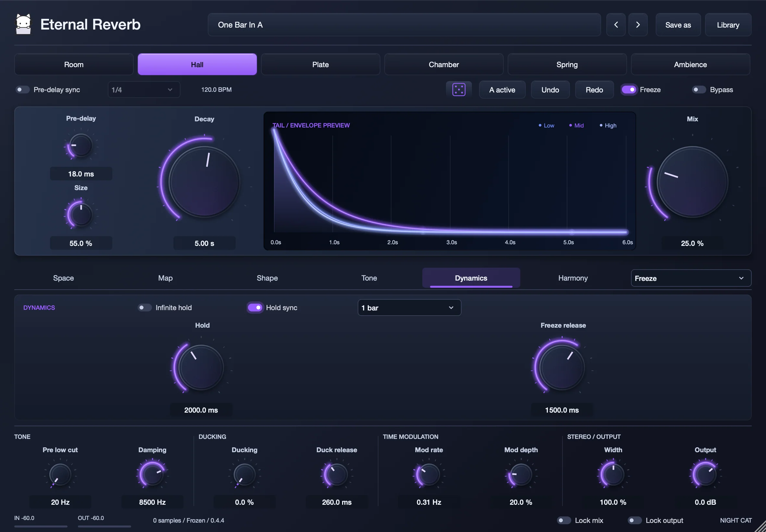Open the 1/4 pre-delay division dropdown
Image resolution: width=766 pixels, height=532 pixels.
(144, 90)
